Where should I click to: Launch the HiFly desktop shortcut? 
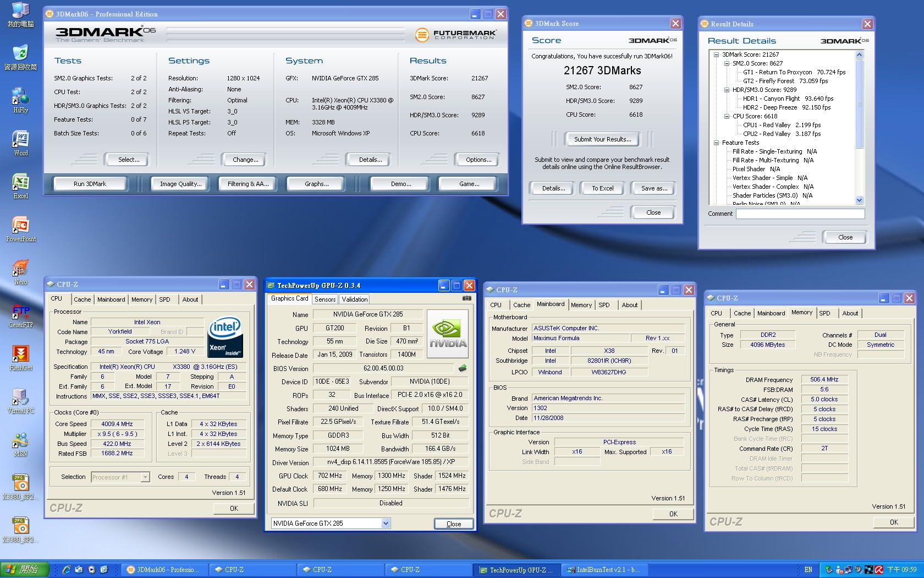(20, 101)
